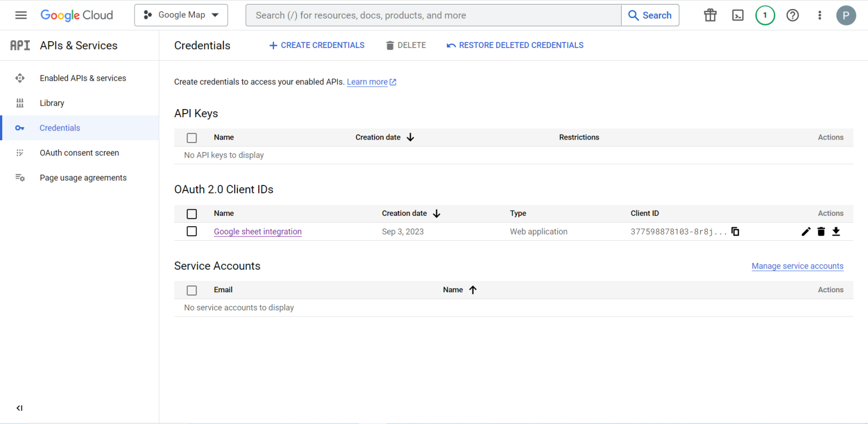Image resolution: width=868 pixels, height=424 pixels.
Task: Open the navigation hamburger menu
Action: 21,15
